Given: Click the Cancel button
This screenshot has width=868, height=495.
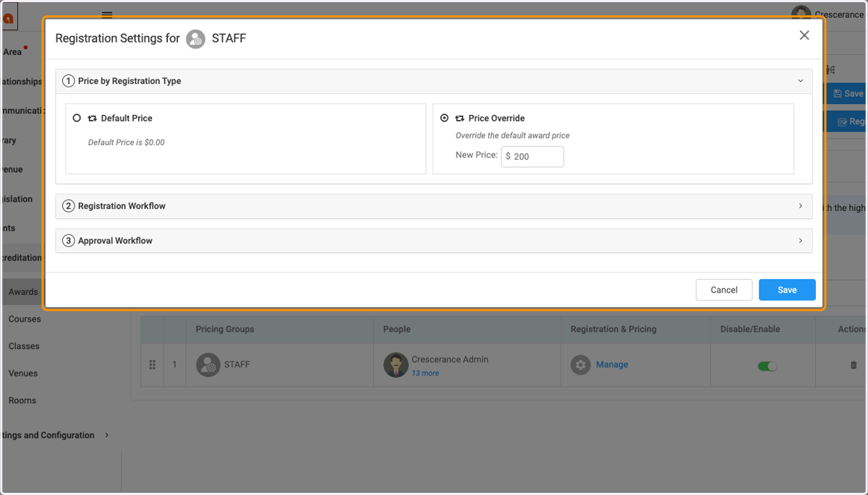Looking at the screenshot, I should [724, 290].
